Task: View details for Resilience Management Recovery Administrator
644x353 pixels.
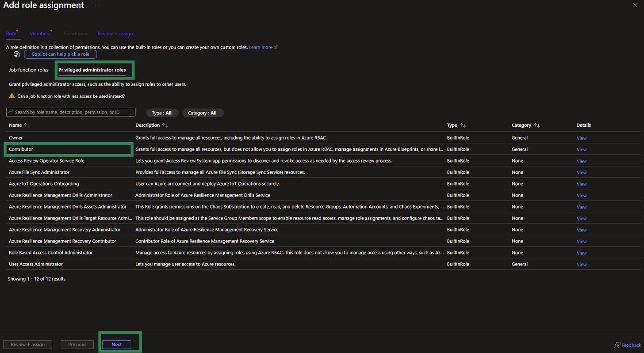Action: pos(581,230)
